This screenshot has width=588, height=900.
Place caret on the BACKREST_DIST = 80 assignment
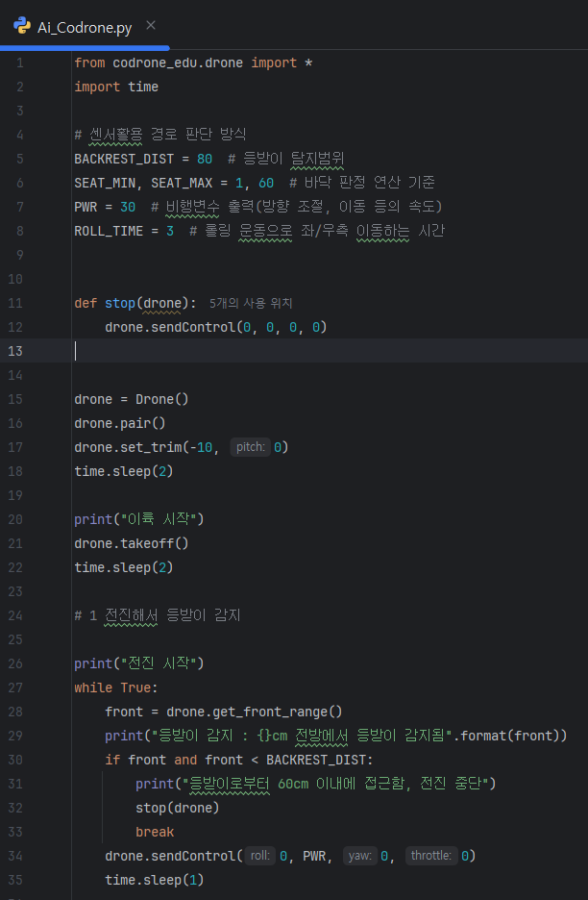[142, 159]
